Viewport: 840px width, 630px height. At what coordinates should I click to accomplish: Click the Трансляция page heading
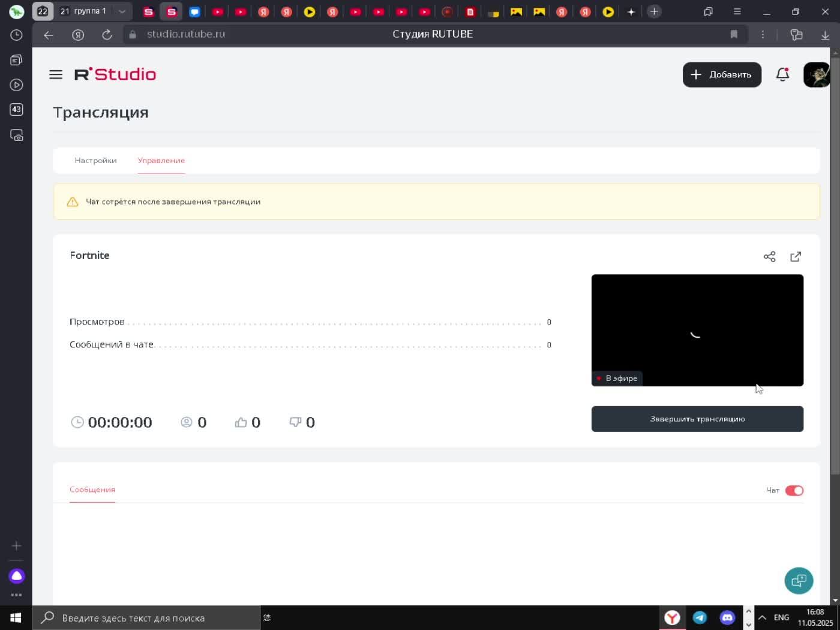coord(101,113)
